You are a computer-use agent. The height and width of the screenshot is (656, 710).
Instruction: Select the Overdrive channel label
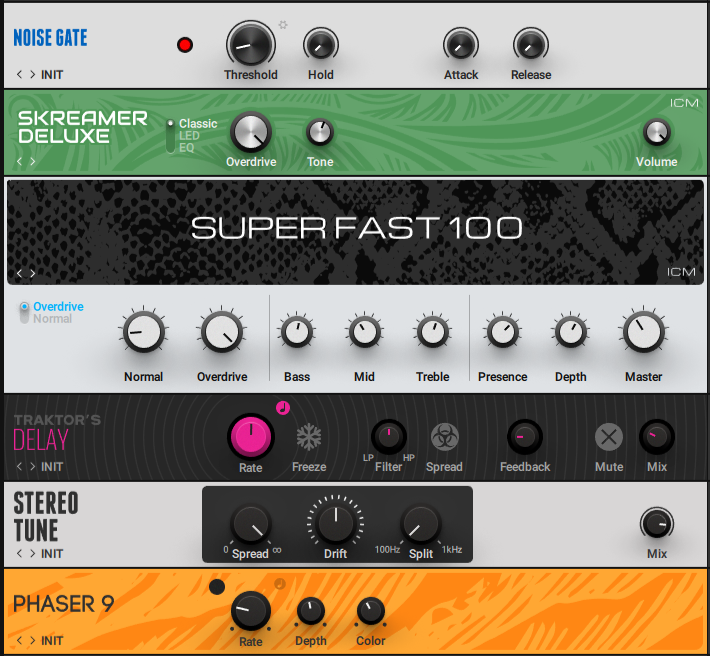coord(58,306)
